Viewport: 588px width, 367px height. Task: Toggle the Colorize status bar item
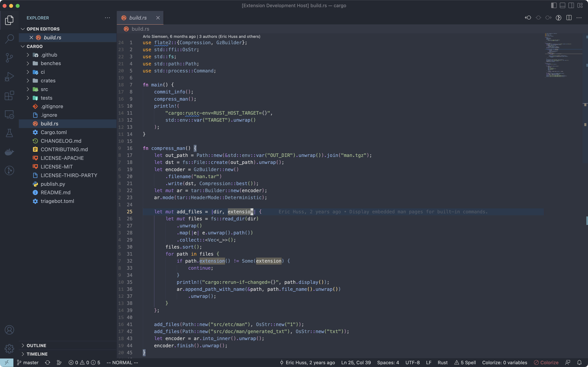(546, 362)
